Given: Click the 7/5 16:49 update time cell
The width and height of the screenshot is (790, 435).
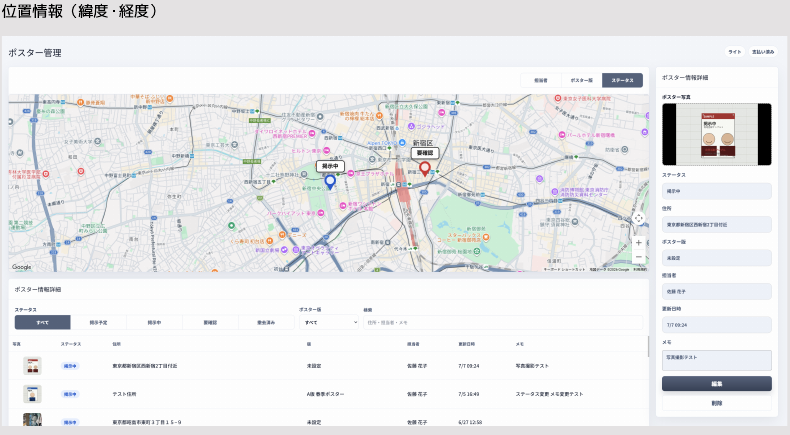Looking at the screenshot, I should [469, 394].
